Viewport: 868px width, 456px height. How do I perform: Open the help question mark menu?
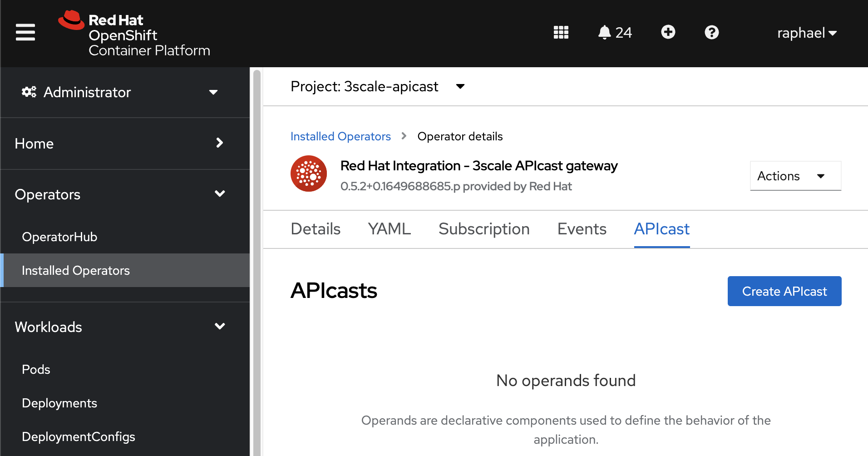click(x=711, y=33)
